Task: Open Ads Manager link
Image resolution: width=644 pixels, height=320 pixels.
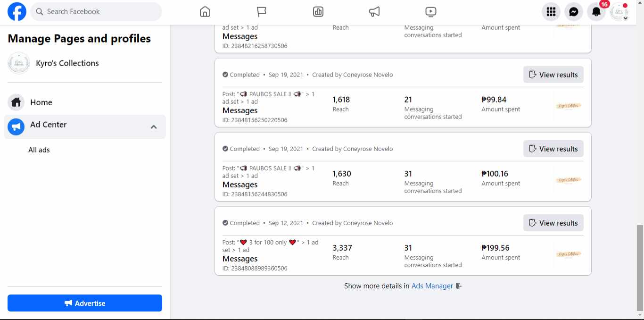Action: pyautogui.click(x=432, y=286)
